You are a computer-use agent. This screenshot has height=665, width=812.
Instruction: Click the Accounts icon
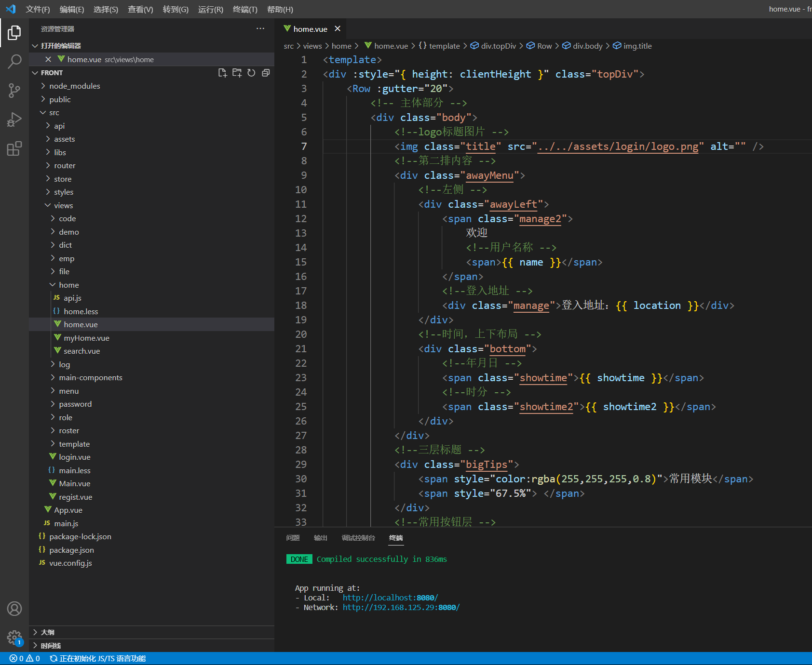point(14,609)
